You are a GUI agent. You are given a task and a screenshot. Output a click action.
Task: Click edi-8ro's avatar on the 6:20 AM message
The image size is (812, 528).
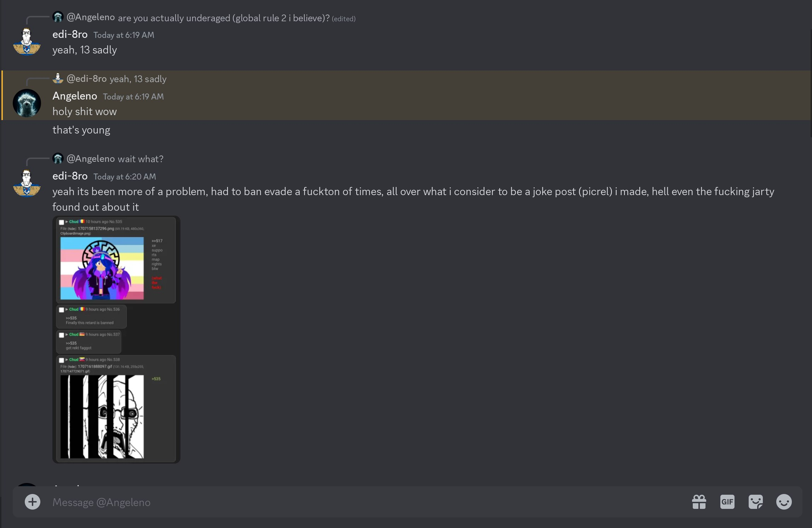27,183
